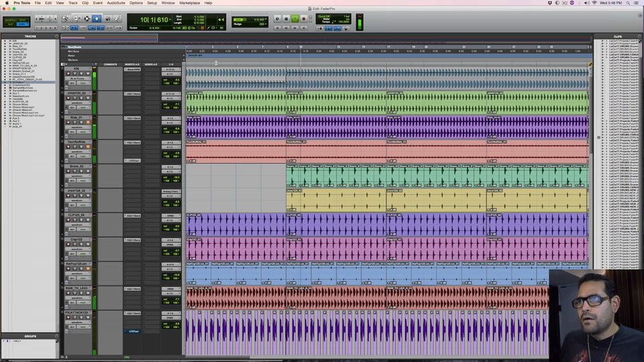
Task: Open automation mode dropdown on Ride_01
Action: (x=84, y=132)
